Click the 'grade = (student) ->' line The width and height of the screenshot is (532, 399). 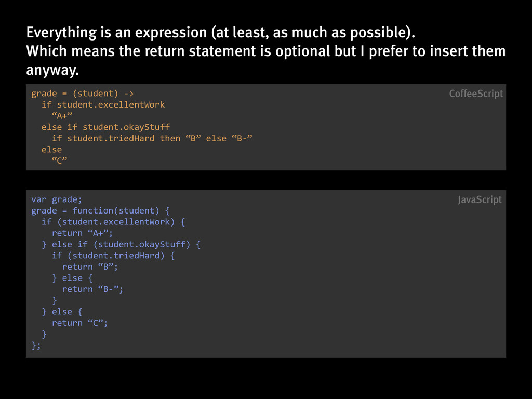pos(83,94)
